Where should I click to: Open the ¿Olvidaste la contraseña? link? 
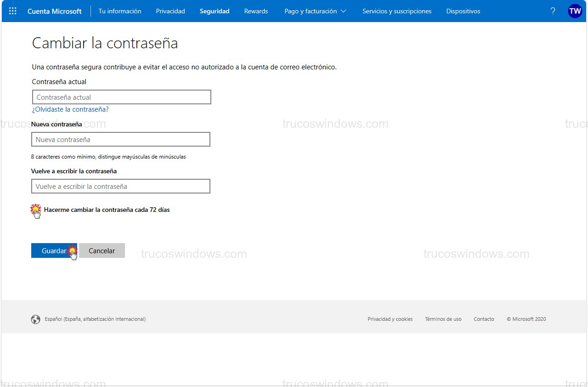[70, 109]
